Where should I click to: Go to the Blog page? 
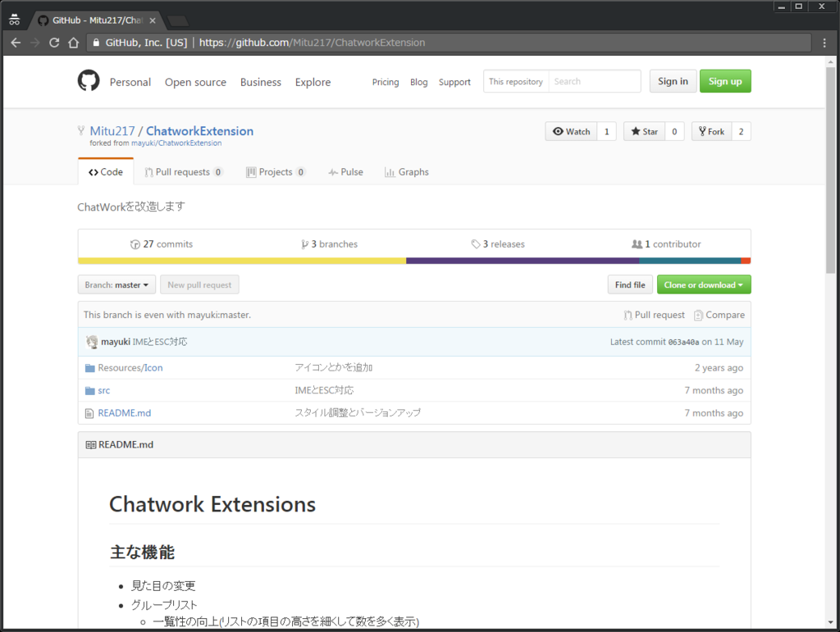tap(419, 82)
